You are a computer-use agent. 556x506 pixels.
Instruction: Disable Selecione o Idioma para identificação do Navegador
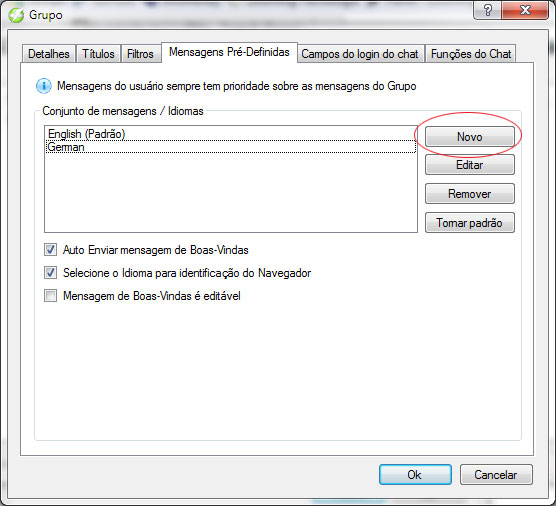(50, 273)
